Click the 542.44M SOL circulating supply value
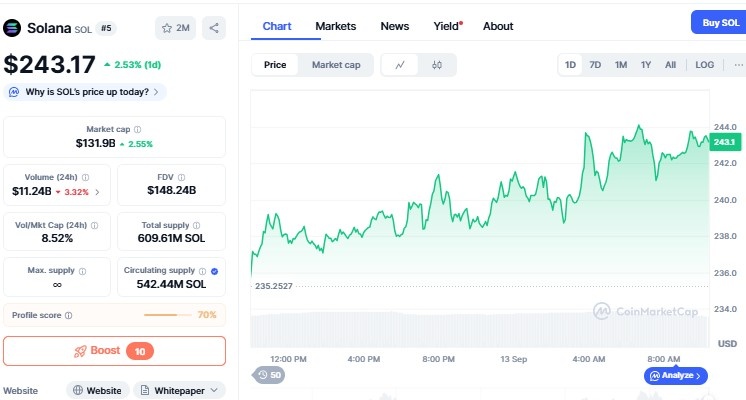Image resolution: width=746 pixels, height=400 pixels. coord(171,284)
